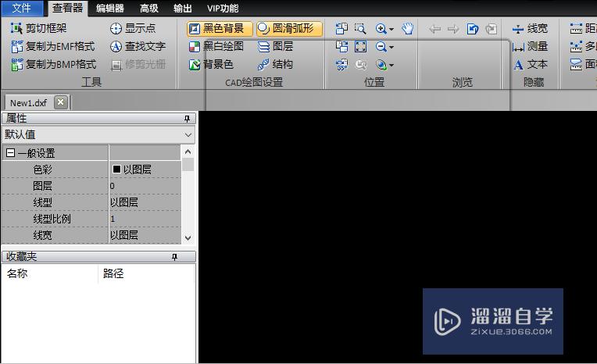Select the 剪切框架 clip frame tool
597x364 pixels.
[38, 28]
